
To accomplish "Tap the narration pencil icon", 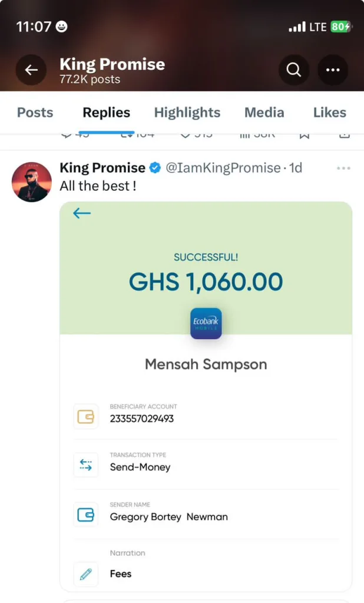I will [x=86, y=574].
